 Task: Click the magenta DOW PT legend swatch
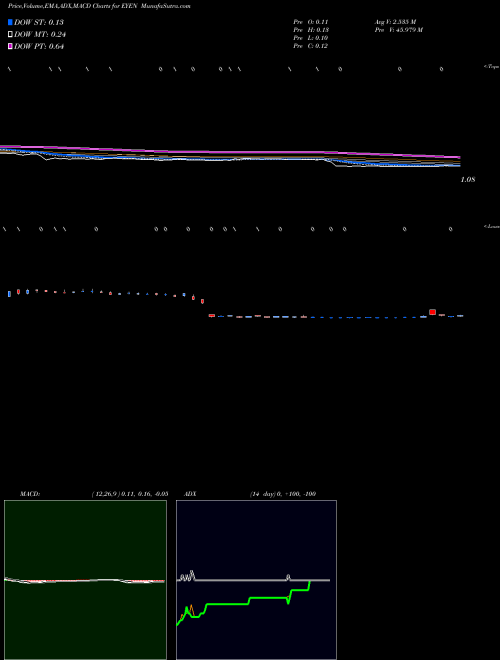tap(10, 46)
